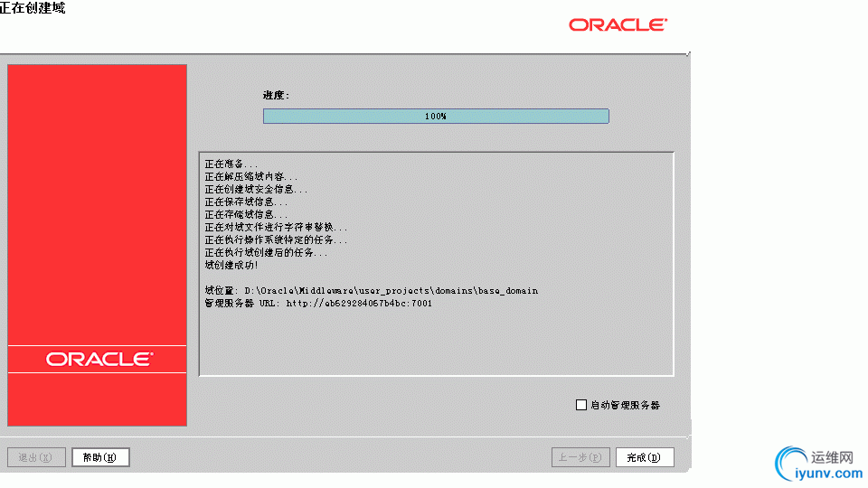Click the Oracle logo in red sidebar

[99, 360]
